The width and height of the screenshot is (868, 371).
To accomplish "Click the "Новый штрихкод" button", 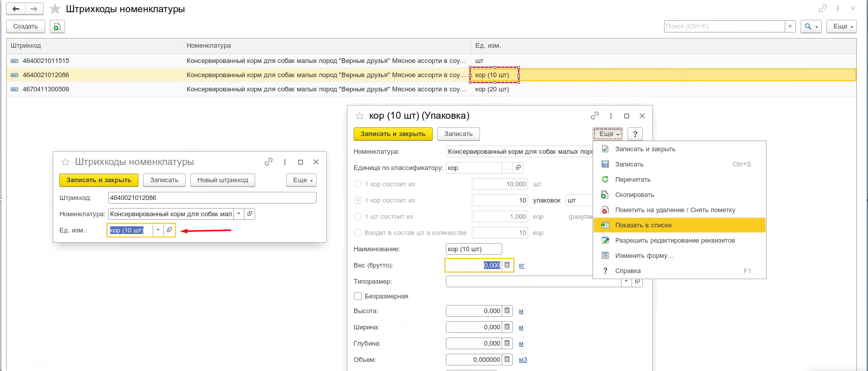I will [223, 180].
